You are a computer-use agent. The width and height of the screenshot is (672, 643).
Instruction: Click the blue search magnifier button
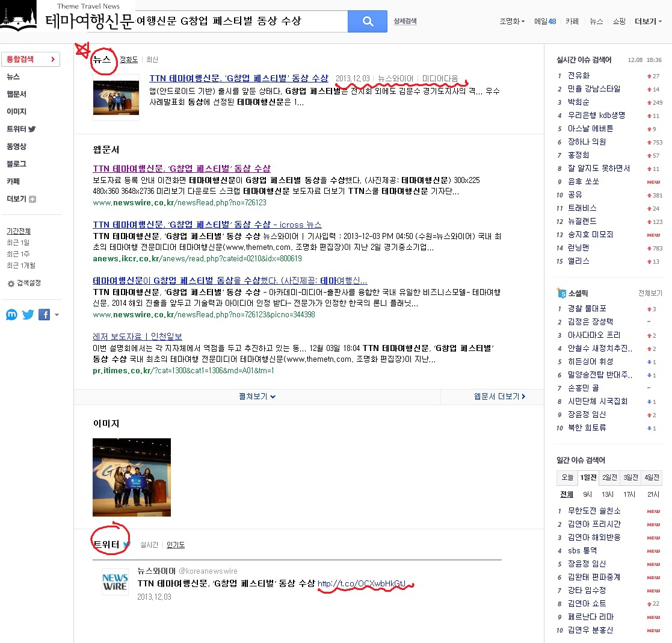[x=368, y=22]
